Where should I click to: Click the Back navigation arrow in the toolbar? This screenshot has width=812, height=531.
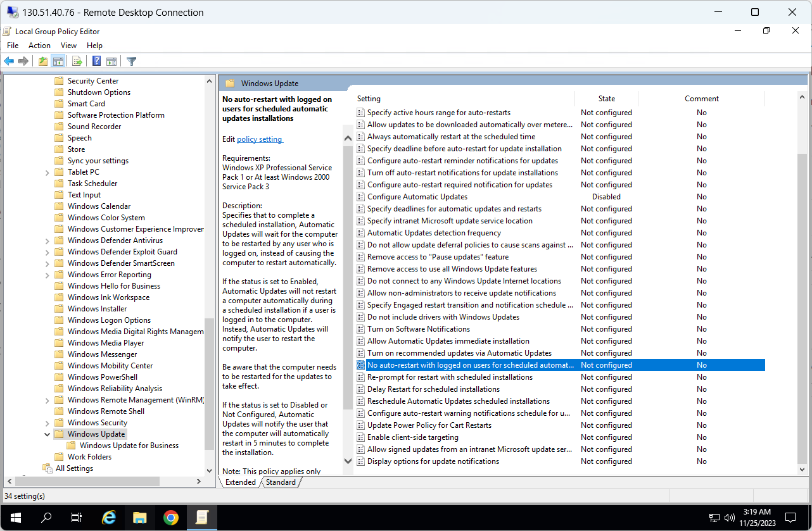(8, 61)
